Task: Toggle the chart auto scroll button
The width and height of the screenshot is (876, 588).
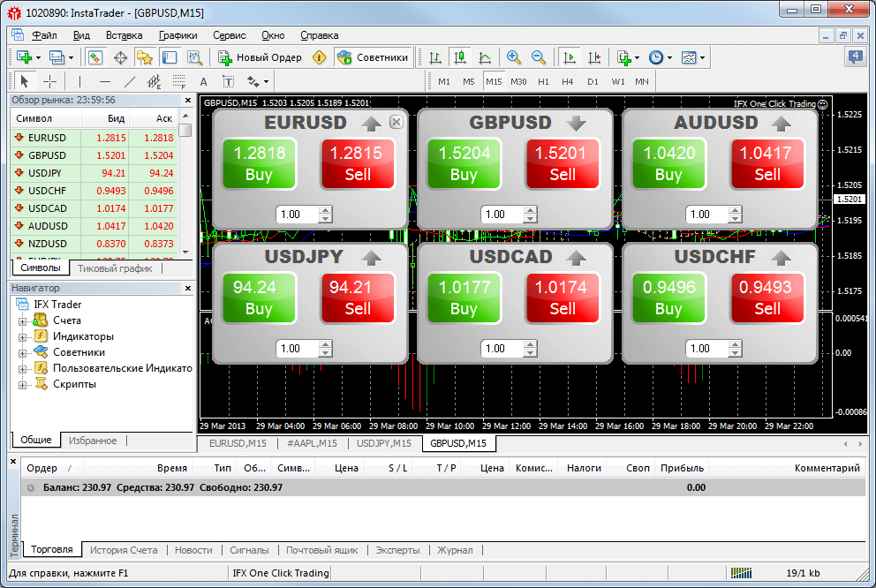Action: pyautogui.click(x=569, y=57)
